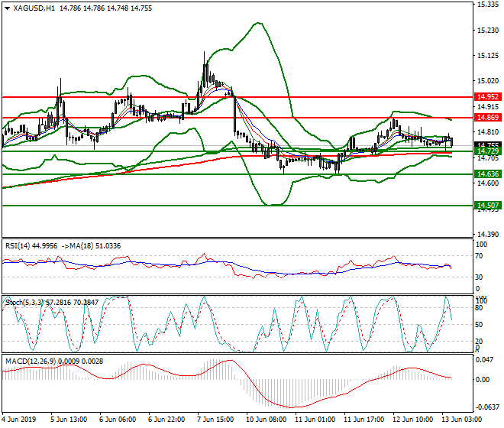
Task: Click the 10 Jun 08:00 time label
Action: [267, 420]
